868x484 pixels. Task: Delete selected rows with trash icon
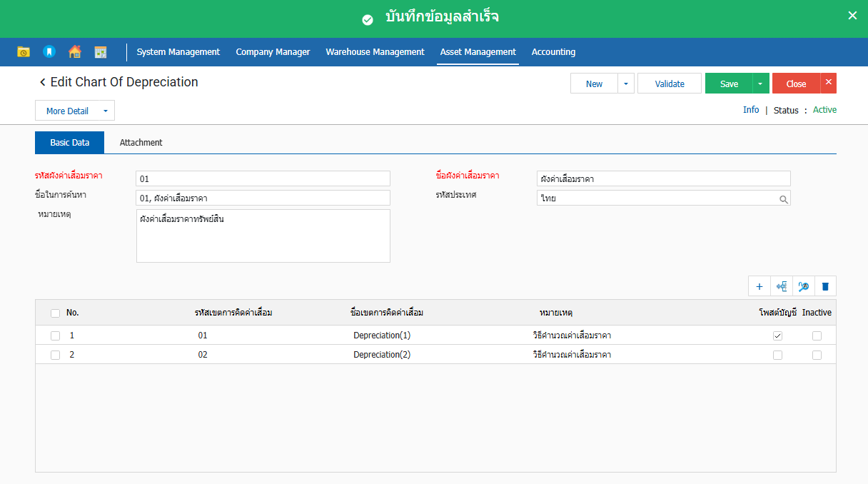[x=825, y=286]
